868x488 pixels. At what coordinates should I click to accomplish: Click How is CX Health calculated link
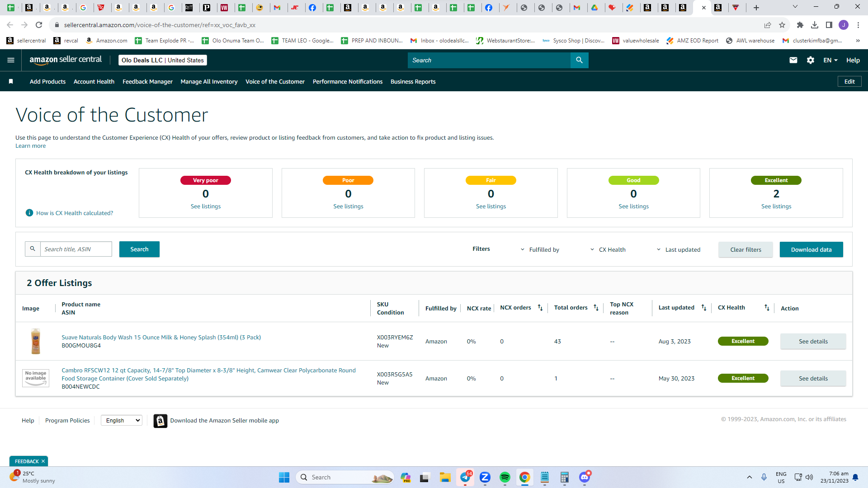[x=75, y=213]
